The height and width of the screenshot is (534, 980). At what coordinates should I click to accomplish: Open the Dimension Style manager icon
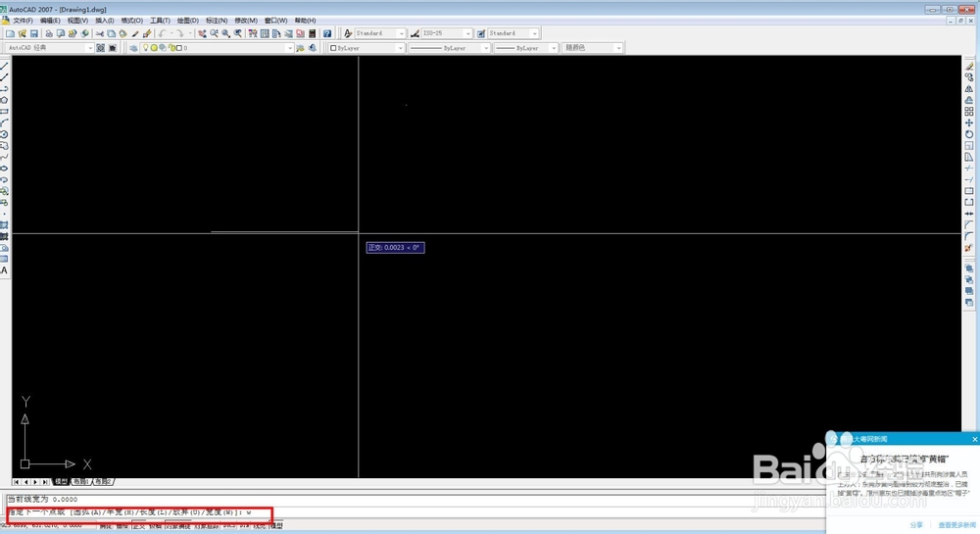[x=415, y=33]
